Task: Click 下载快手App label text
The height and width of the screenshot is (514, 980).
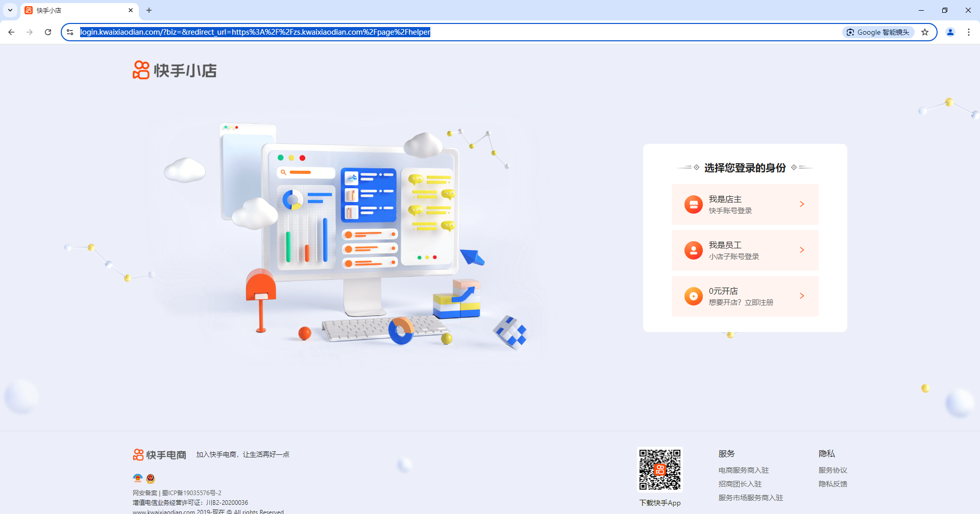Action: click(660, 503)
